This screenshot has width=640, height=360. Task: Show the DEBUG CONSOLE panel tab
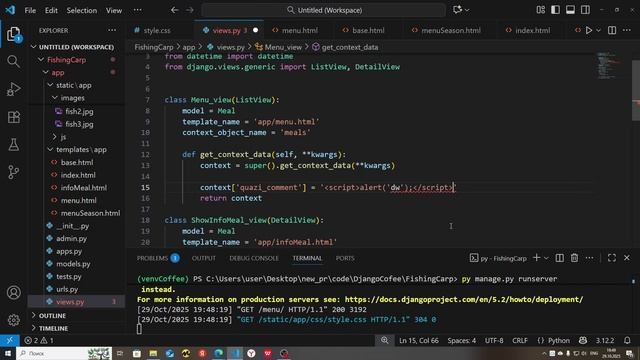253,258
